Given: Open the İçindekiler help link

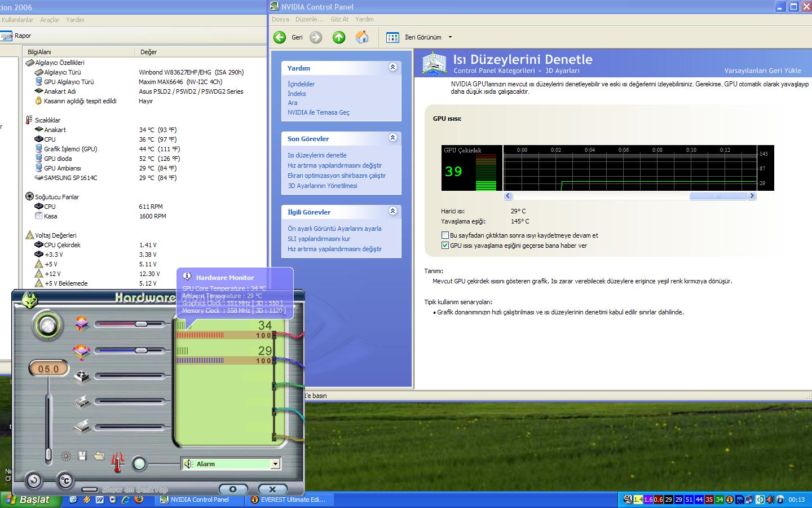Looking at the screenshot, I should [301, 84].
